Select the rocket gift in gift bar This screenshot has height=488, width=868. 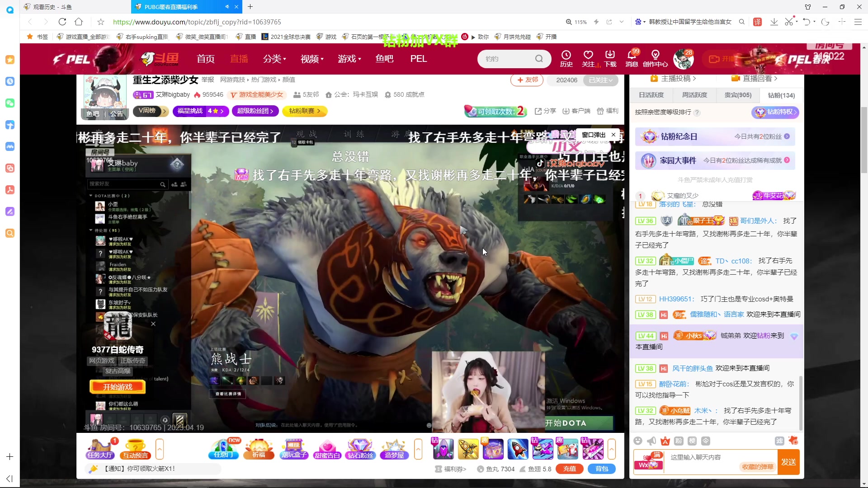click(x=518, y=449)
